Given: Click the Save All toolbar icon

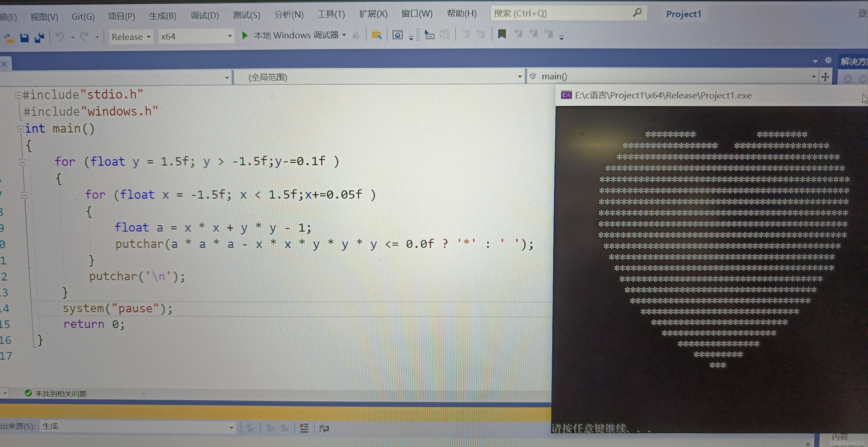Looking at the screenshot, I should (39, 37).
